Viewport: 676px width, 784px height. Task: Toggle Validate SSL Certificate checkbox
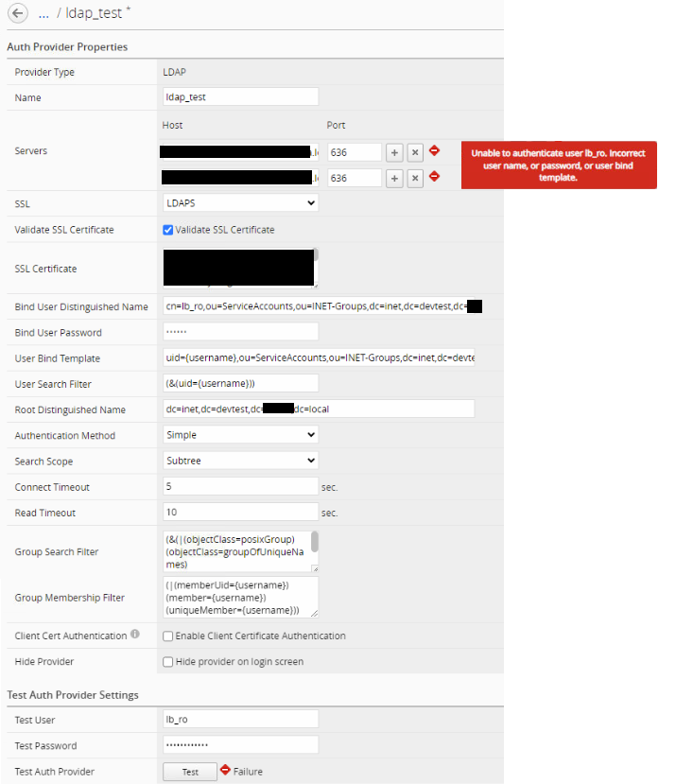(x=168, y=230)
